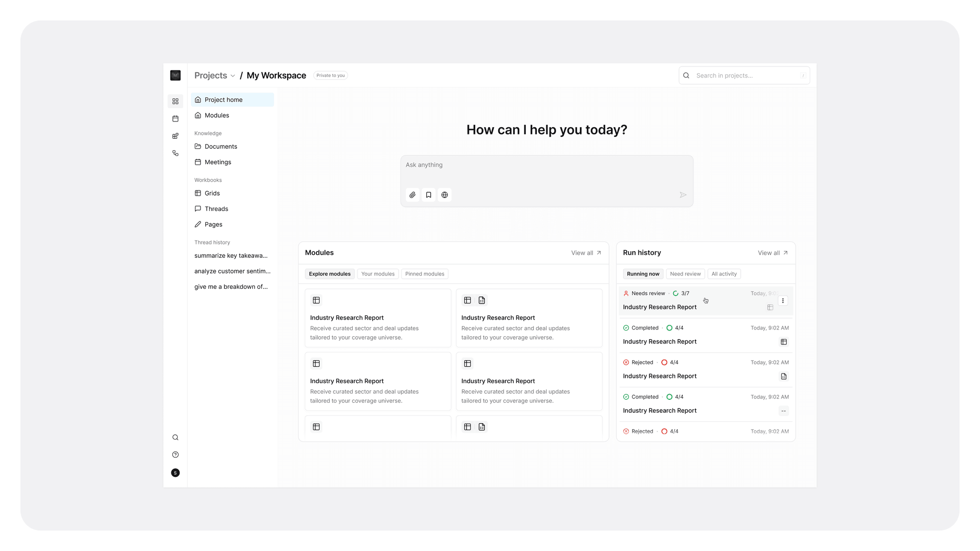
Task: Open the calendar icon in left rail
Action: [175, 119]
